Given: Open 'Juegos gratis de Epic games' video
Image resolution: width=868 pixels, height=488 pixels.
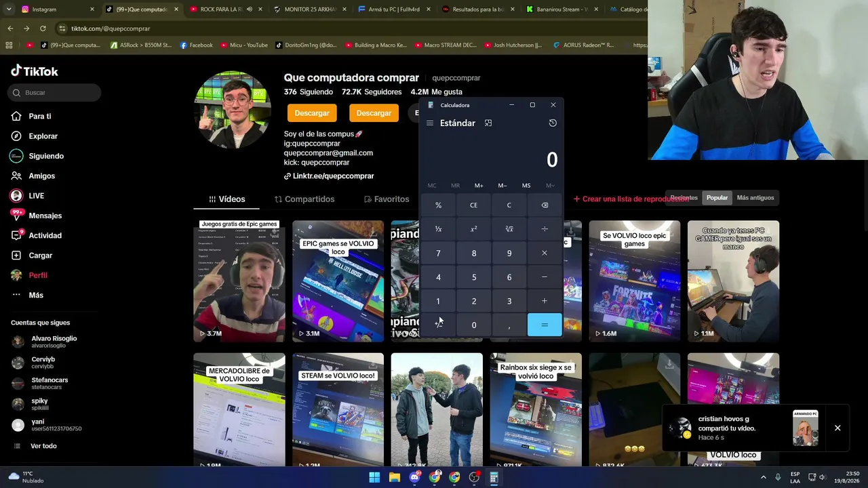Looking at the screenshot, I should 239,281.
